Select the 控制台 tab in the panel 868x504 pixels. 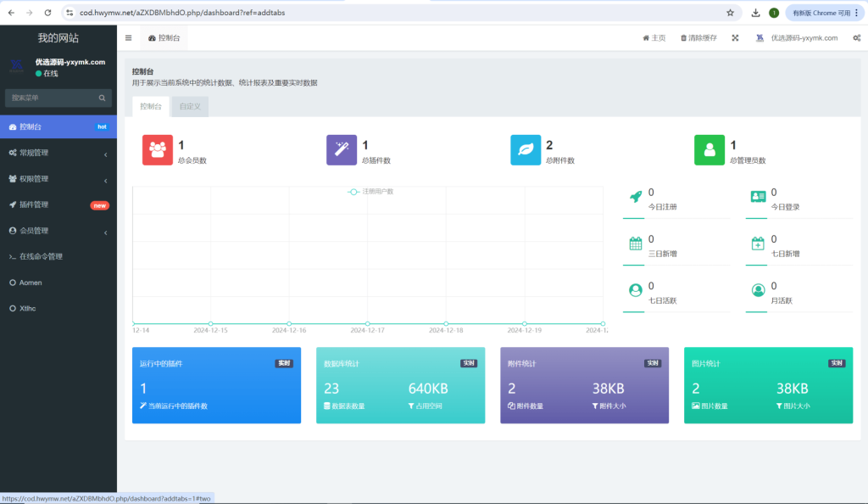point(151,106)
